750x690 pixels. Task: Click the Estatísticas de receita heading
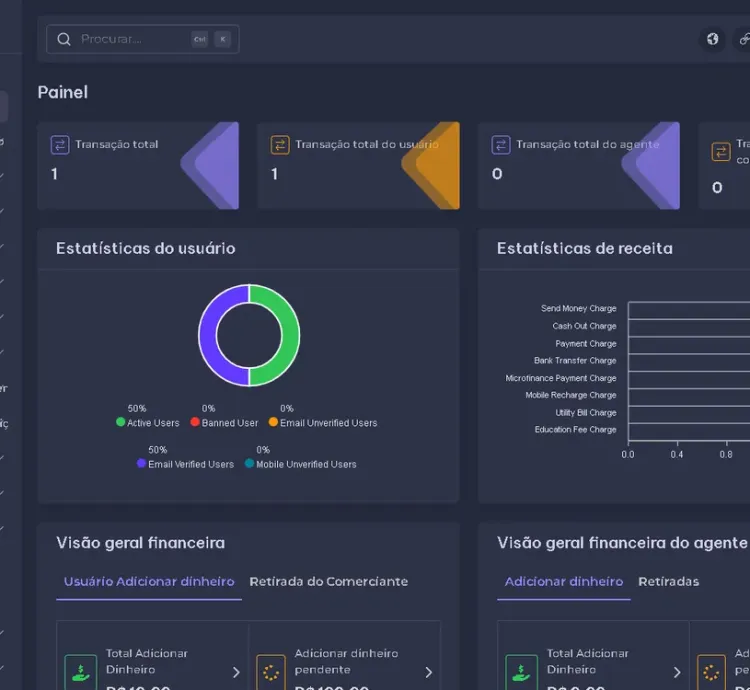585,248
